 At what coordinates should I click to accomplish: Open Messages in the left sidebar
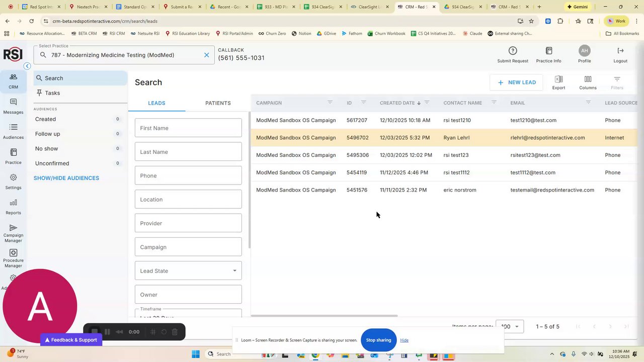pyautogui.click(x=13, y=106)
